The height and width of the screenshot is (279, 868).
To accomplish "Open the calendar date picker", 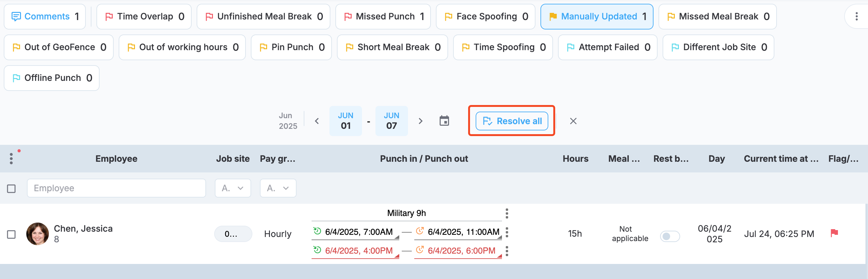I will [x=444, y=121].
